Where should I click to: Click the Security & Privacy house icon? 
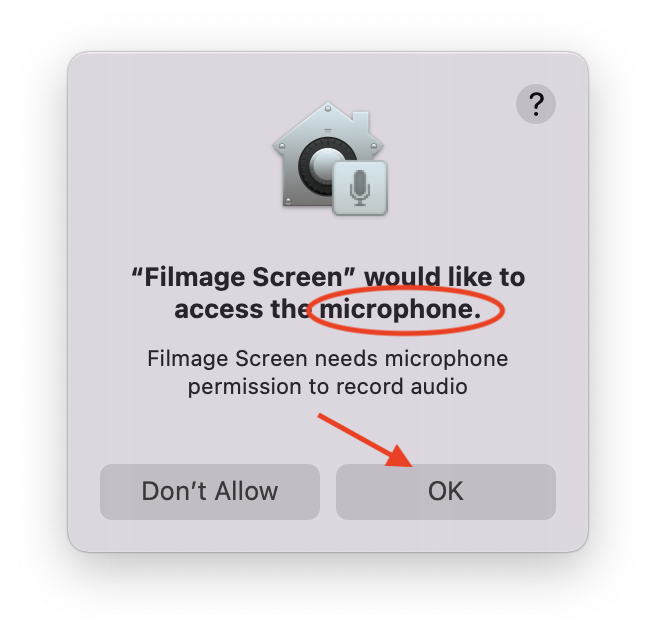point(330,158)
